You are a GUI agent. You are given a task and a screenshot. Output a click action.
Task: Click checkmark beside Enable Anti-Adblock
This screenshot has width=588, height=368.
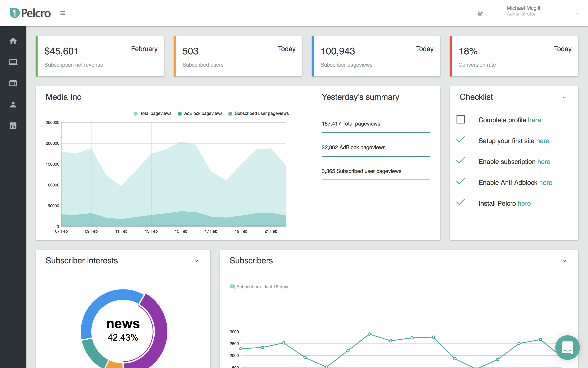460,181
